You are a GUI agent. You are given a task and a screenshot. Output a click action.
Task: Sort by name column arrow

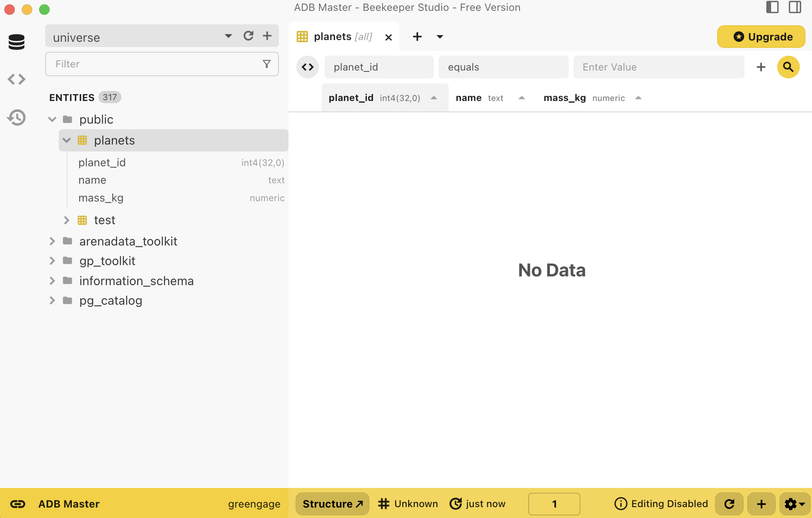tap(522, 98)
